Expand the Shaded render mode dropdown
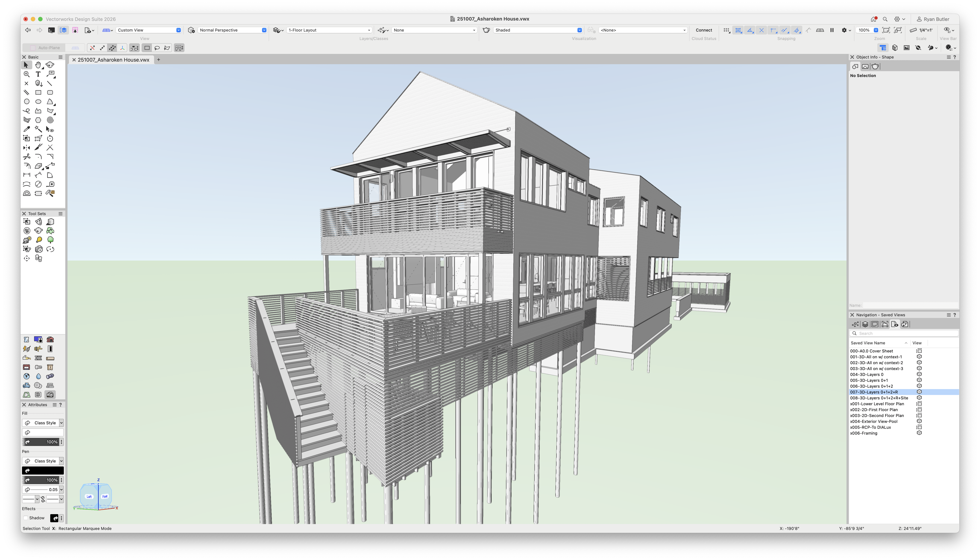The width and height of the screenshot is (980, 560). (x=579, y=30)
